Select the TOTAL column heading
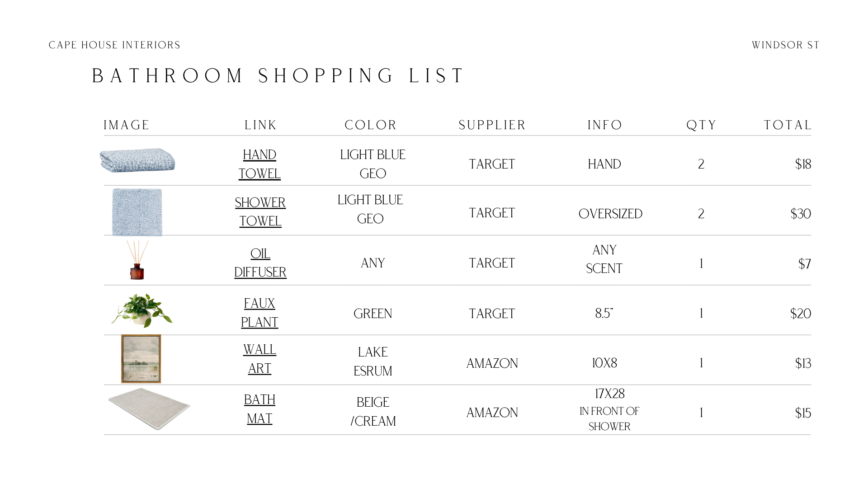 point(788,125)
